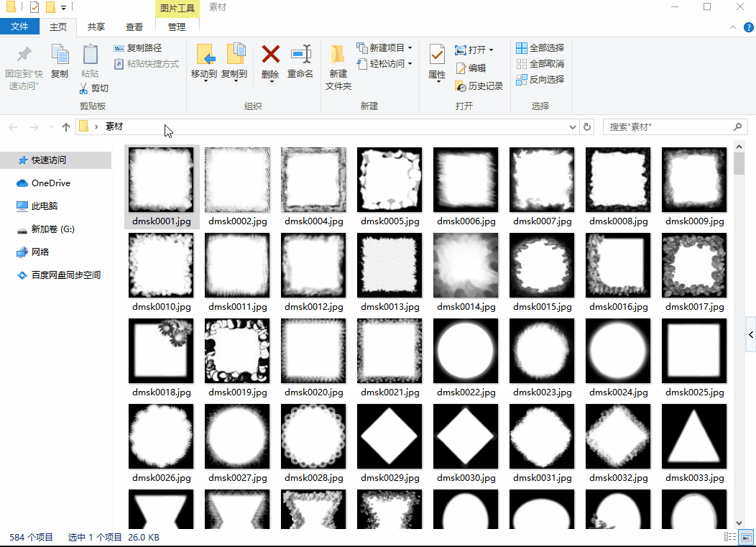Click the Delete (删除) red X icon

click(x=270, y=55)
